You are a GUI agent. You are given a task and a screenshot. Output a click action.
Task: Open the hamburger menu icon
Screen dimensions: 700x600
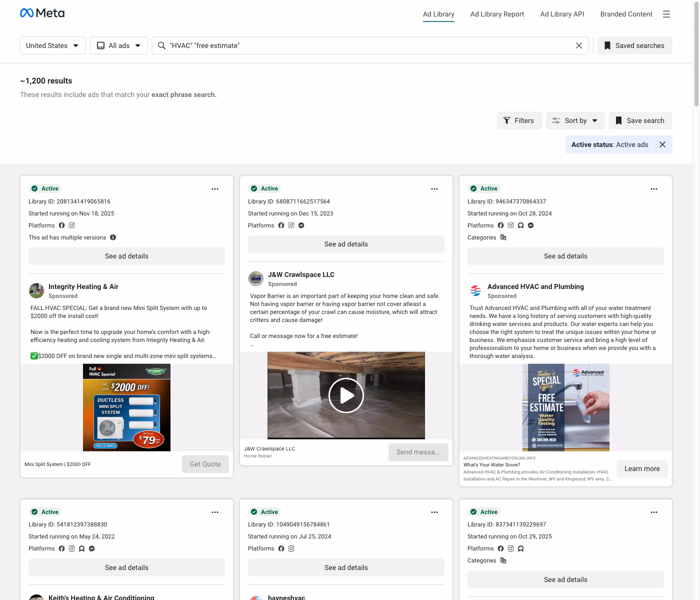pyautogui.click(x=666, y=14)
